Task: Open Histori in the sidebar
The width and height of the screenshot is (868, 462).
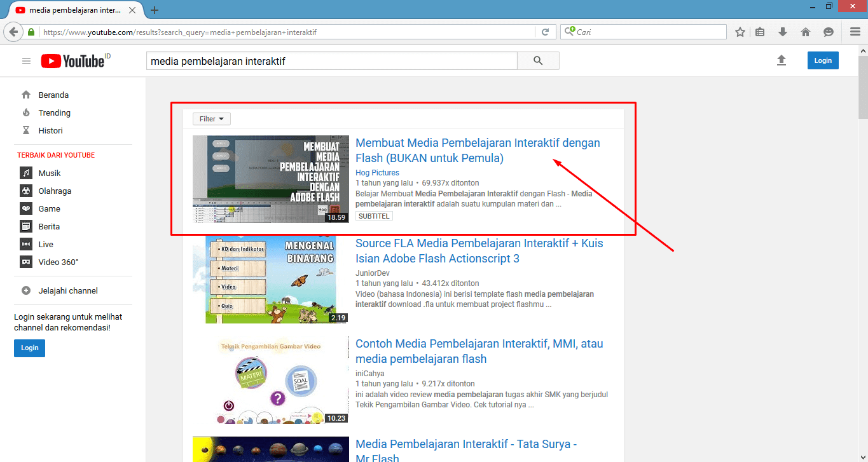Action: 51,130
